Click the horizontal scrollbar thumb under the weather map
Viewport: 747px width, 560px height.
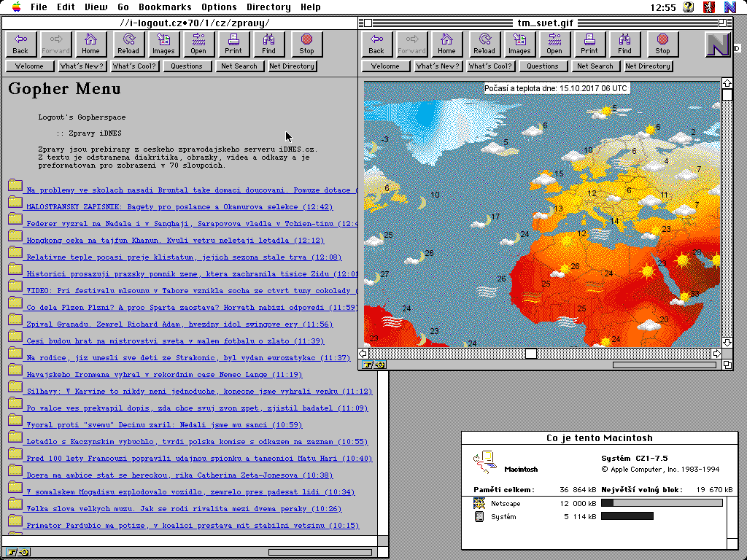coord(531,354)
